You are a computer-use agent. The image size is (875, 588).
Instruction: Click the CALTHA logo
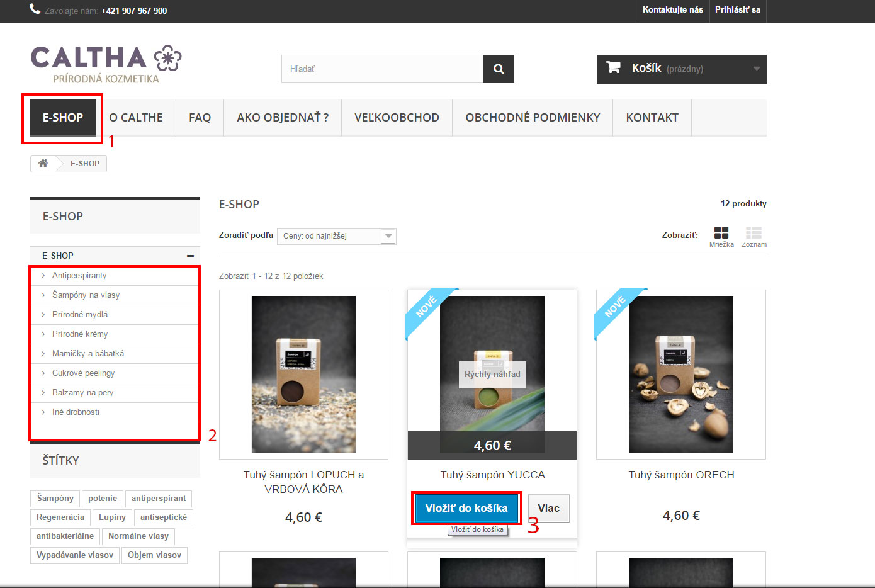(106, 64)
